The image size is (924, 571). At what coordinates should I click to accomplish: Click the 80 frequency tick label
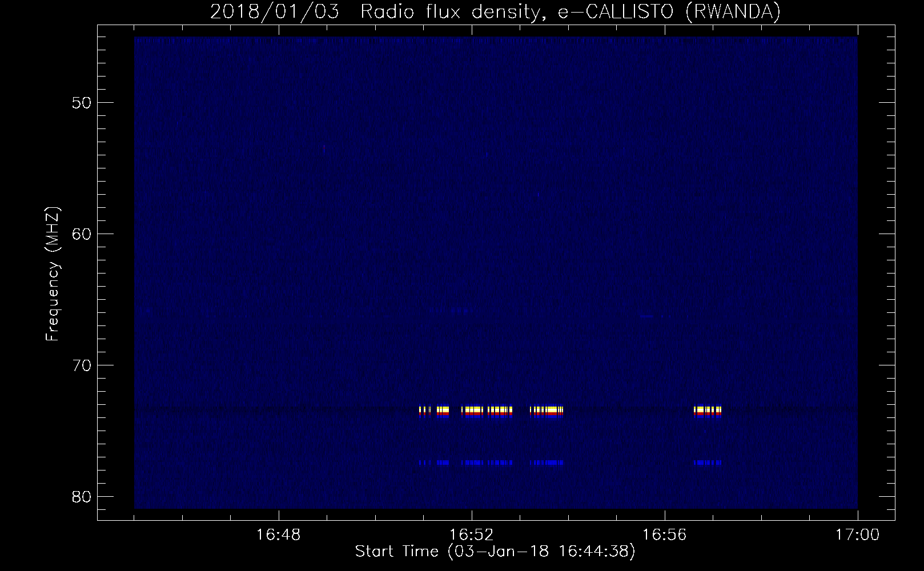click(82, 496)
